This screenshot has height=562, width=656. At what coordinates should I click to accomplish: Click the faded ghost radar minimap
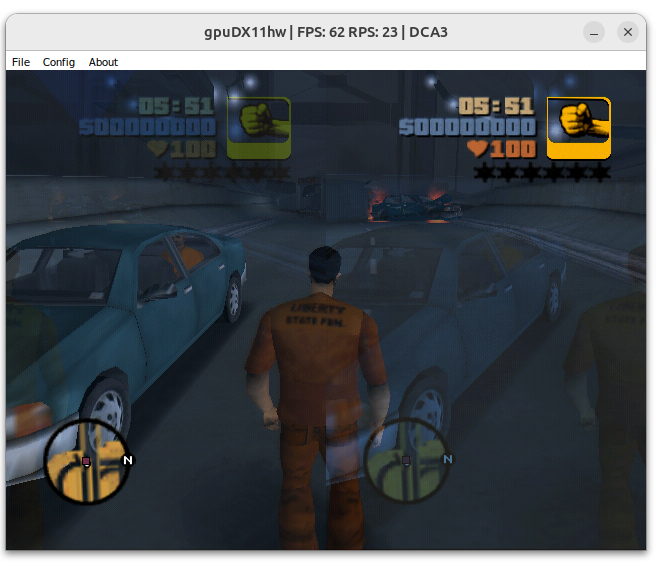pos(407,460)
